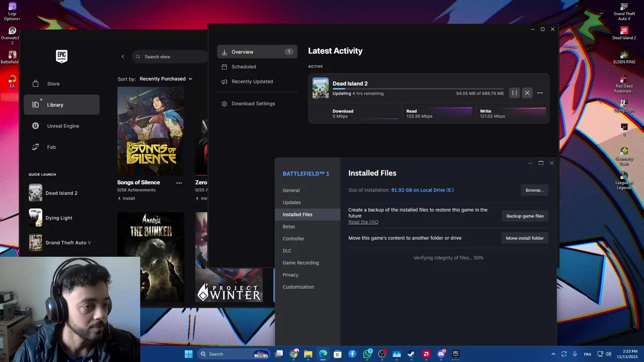Select Grand Theft Auto V desktop shortcut
644x362 pixels.
(624, 12)
